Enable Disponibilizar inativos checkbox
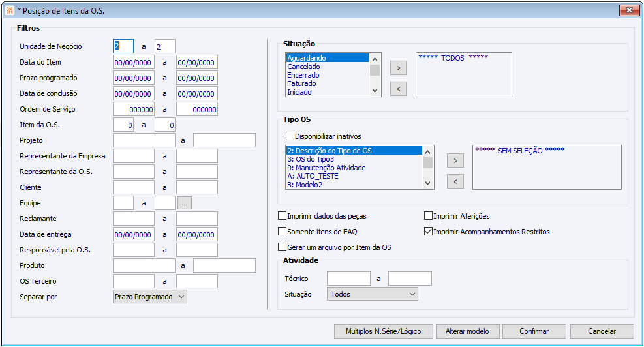Screen dimensions: 644x347 (x=290, y=136)
